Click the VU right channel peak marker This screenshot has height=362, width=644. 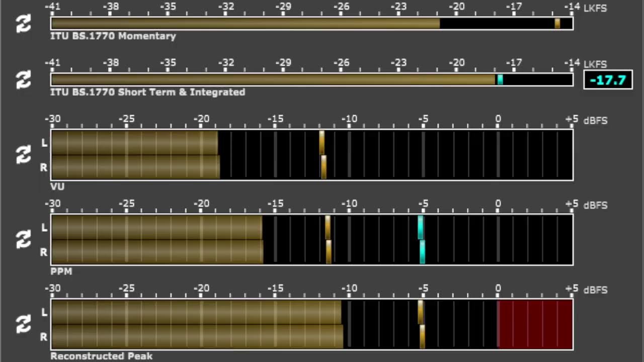click(x=324, y=167)
